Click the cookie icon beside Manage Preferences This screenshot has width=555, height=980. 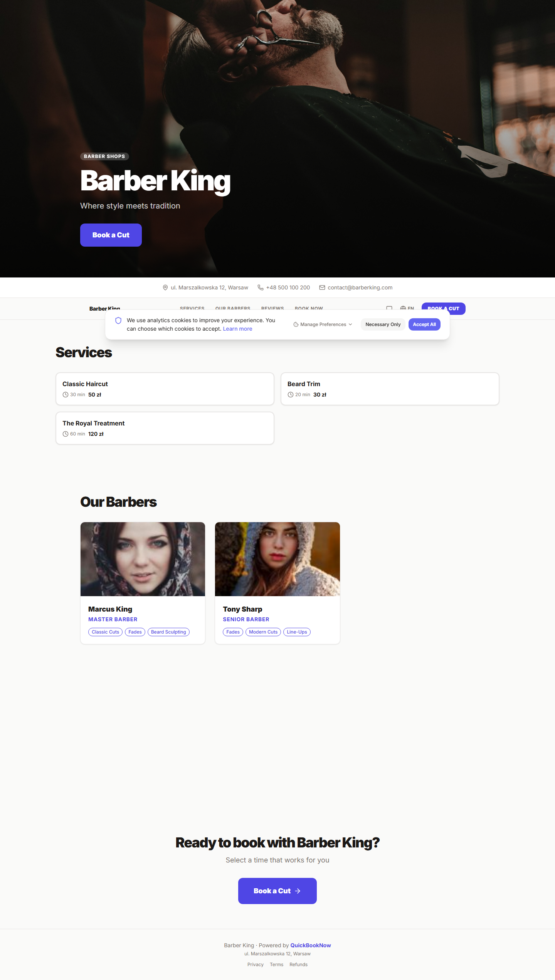pyautogui.click(x=296, y=324)
